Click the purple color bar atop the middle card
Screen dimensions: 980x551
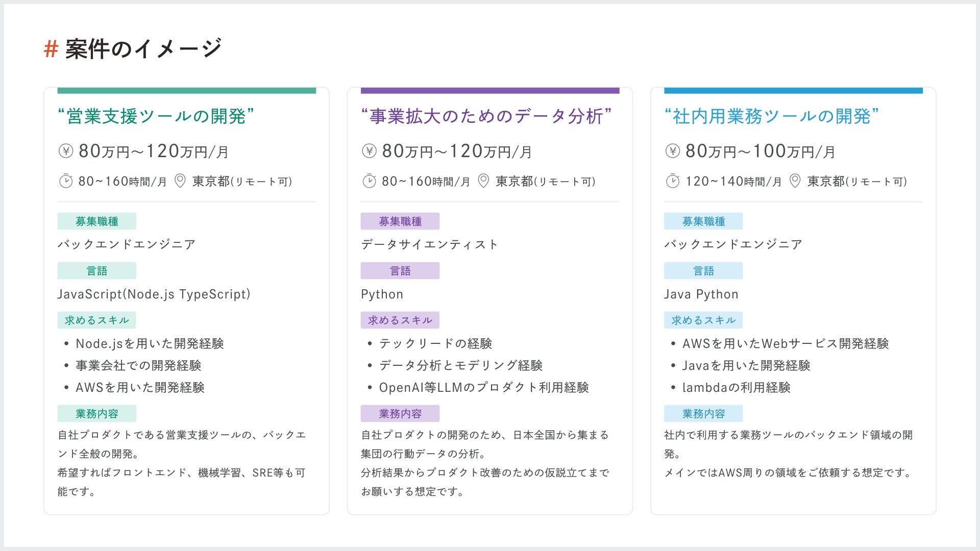pos(489,91)
